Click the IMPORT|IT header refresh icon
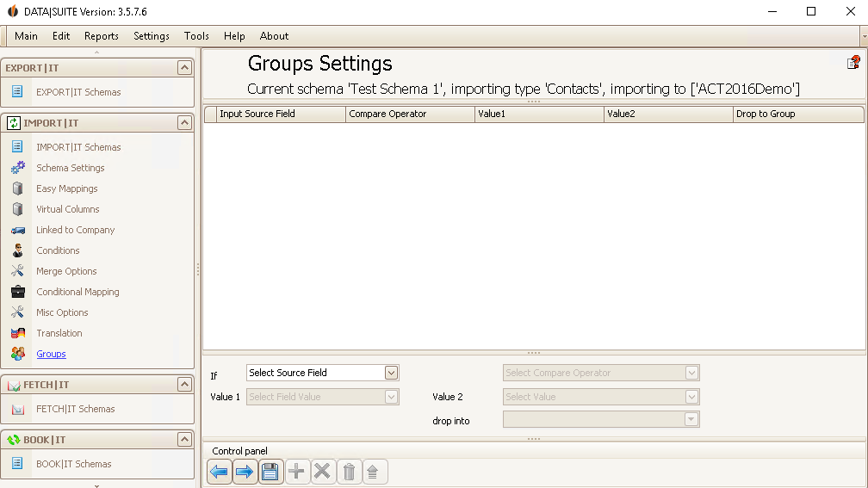This screenshot has height=488, width=868. coord(13,123)
